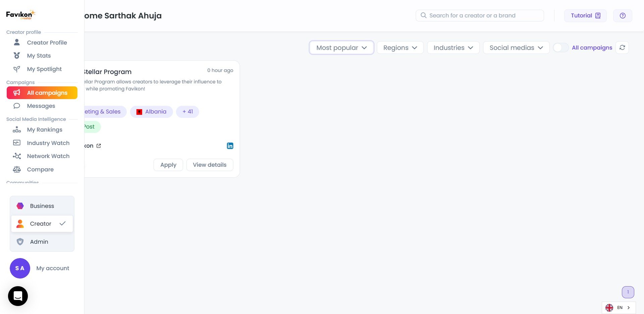Click the LinkedIn icon on the campaign card

click(230, 146)
